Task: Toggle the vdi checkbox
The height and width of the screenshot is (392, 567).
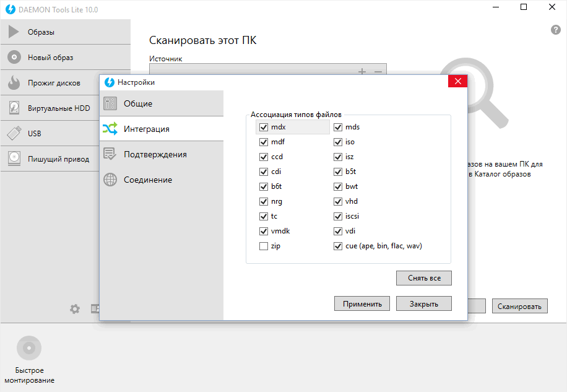Action: 338,231
